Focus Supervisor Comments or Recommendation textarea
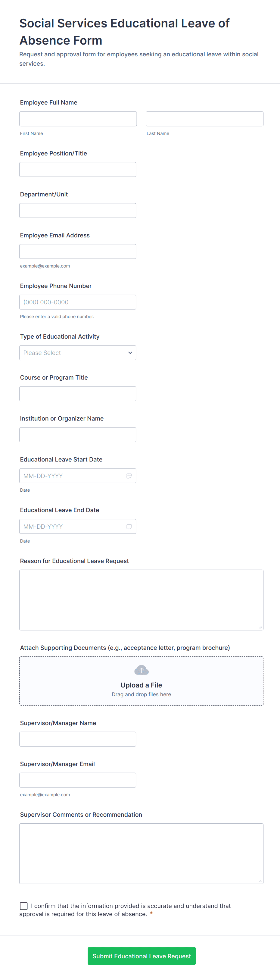Screen dimensions: 280x980 (x=141, y=853)
